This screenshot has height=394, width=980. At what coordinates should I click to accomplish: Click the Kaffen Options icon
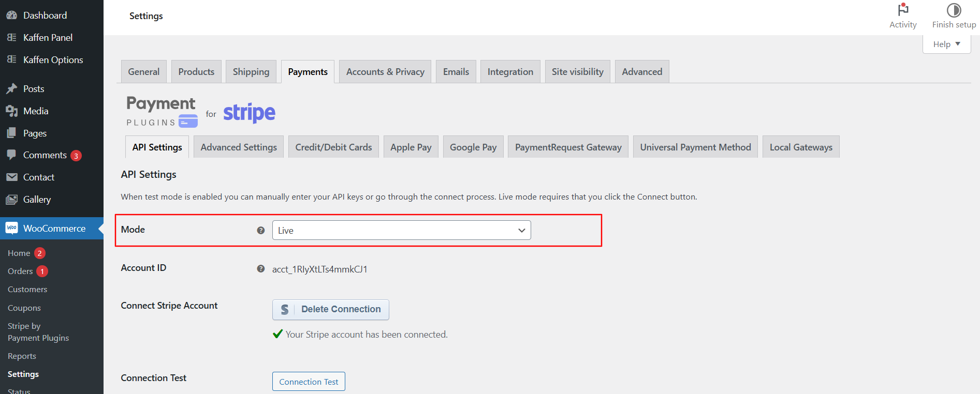[11, 59]
